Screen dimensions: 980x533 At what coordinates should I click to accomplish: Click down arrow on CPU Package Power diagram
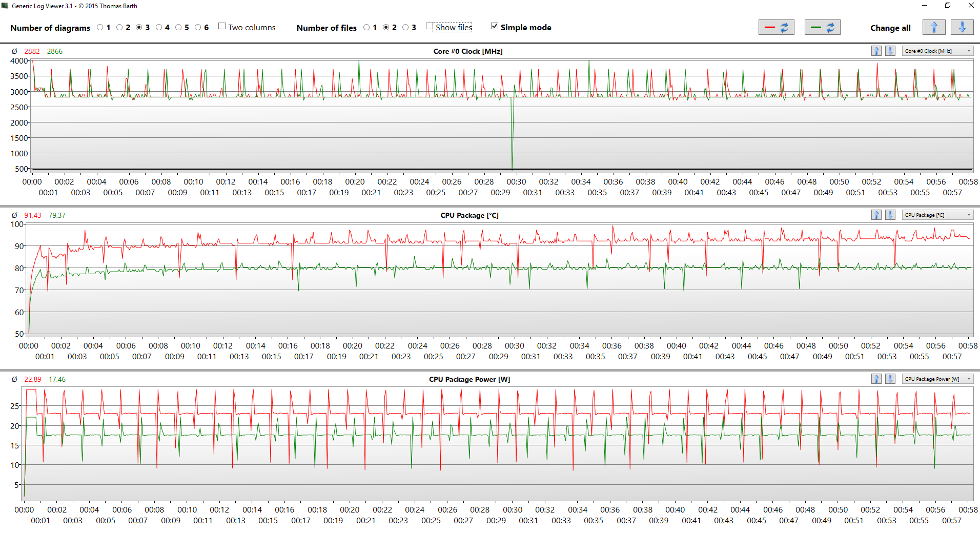890,379
